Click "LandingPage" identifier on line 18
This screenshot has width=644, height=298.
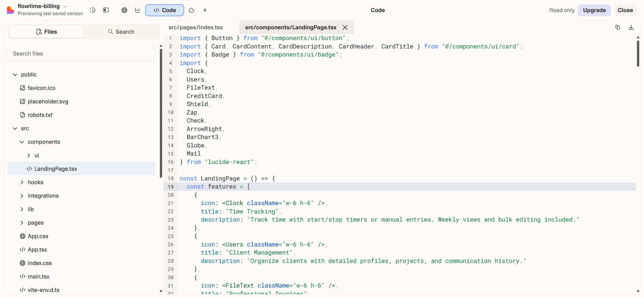[220, 178]
